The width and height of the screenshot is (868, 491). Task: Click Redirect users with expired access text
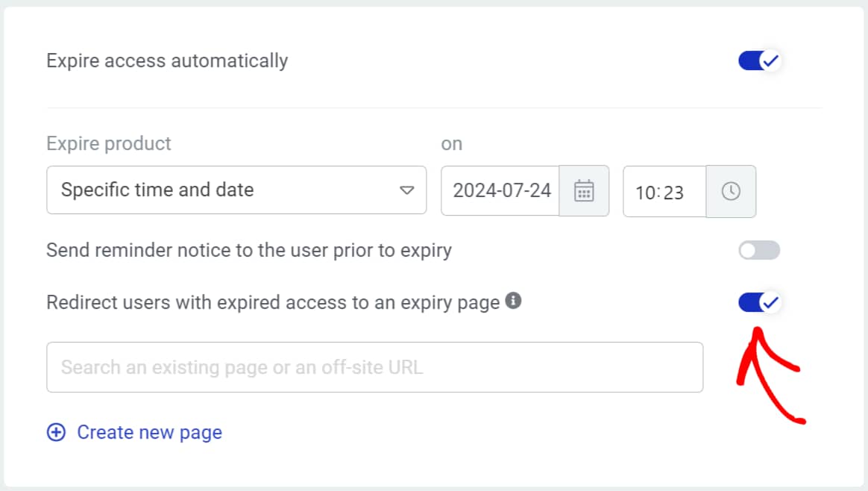273,302
